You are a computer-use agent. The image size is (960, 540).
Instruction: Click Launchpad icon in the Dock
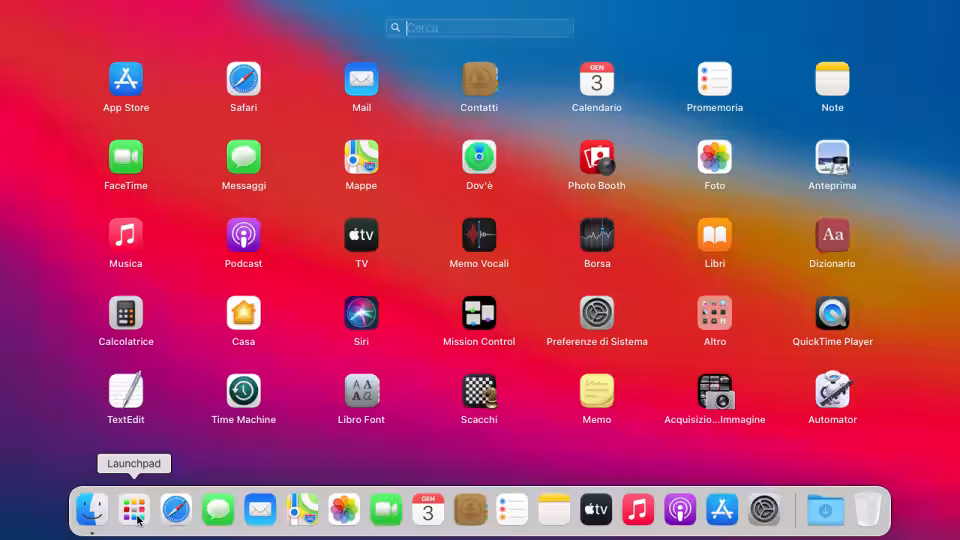click(x=134, y=509)
